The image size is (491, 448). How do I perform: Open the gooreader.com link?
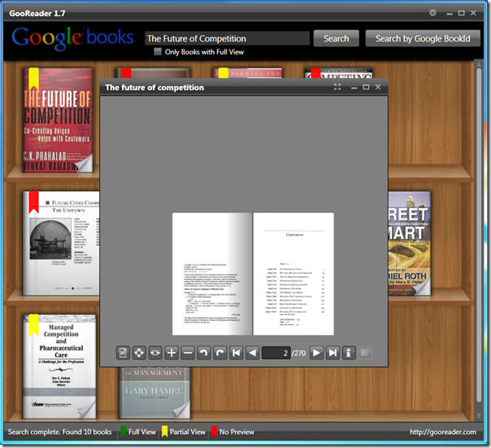tap(443, 432)
